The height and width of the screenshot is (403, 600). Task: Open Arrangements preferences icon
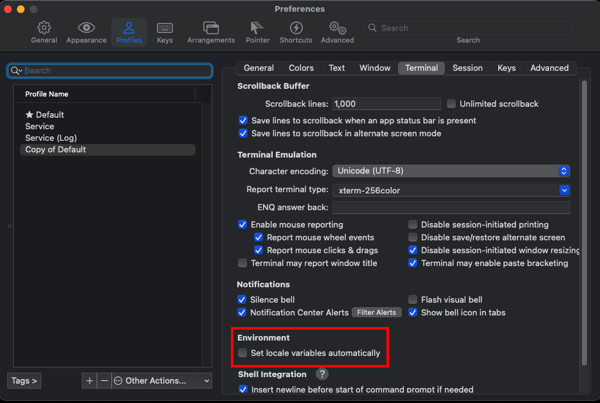coord(211,28)
